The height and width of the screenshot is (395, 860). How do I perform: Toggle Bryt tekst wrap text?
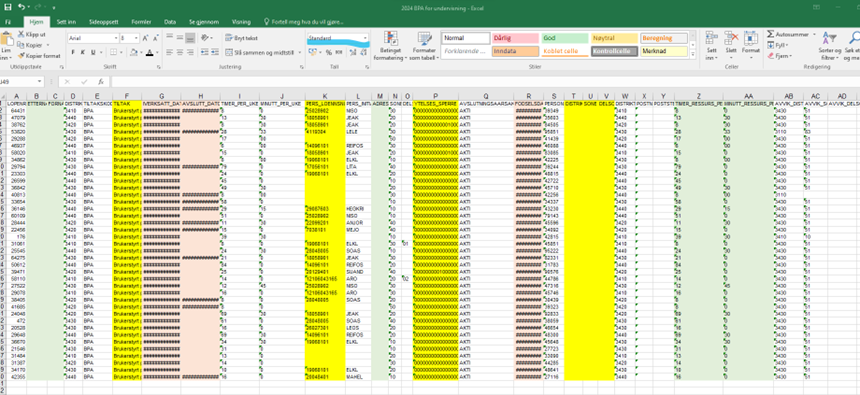click(x=241, y=38)
